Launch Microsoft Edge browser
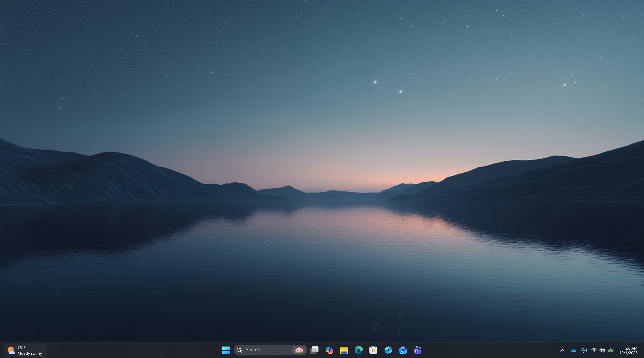Image resolution: width=644 pixels, height=358 pixels. 359,350
